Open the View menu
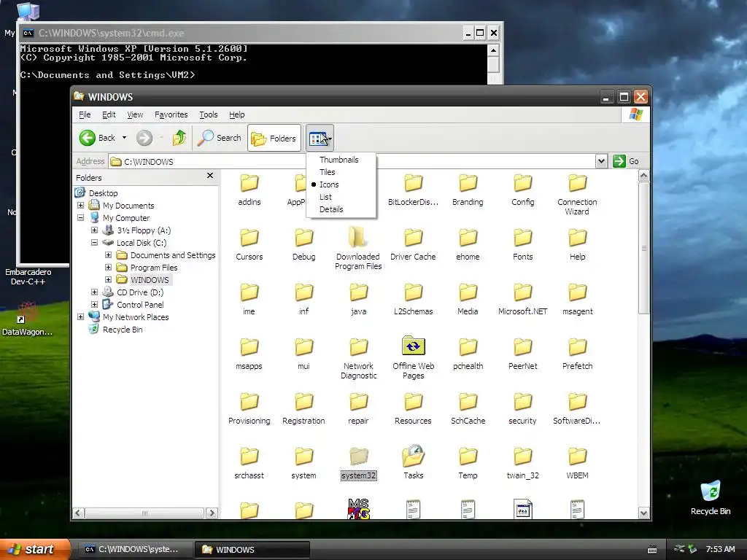Screen dimensions: 747x560 pos(135,114)
